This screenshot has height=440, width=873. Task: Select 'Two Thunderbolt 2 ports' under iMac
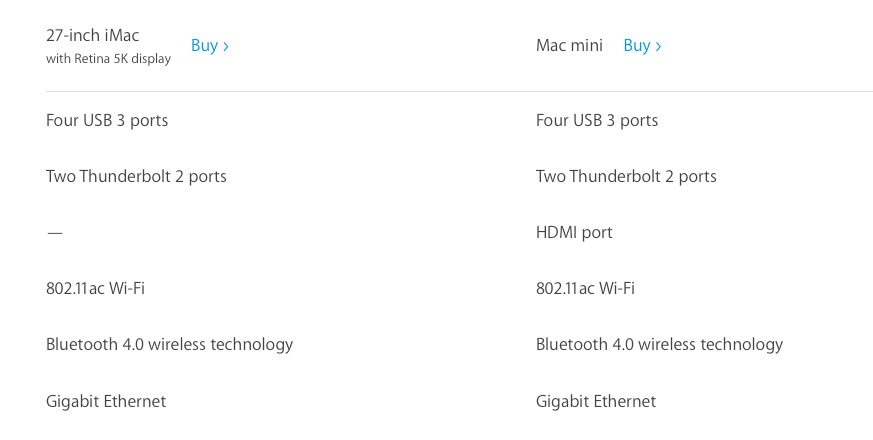(x=136, y=177)
